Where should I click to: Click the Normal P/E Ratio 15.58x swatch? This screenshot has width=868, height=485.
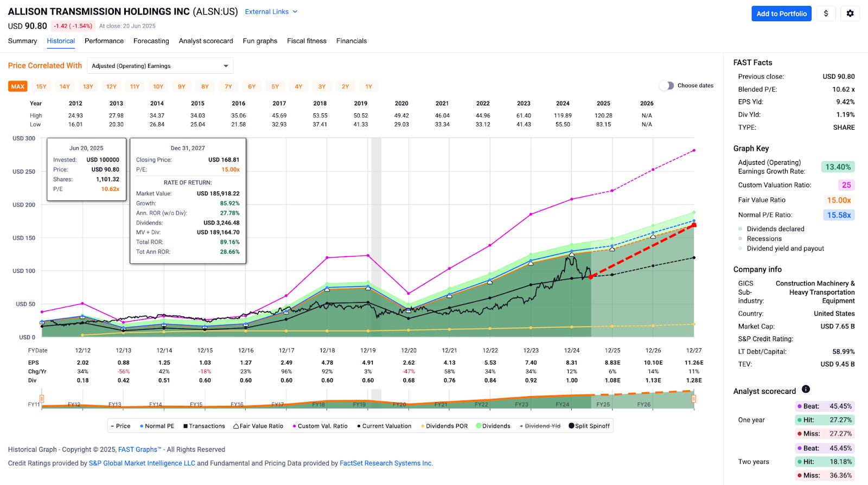coord(839,215)
